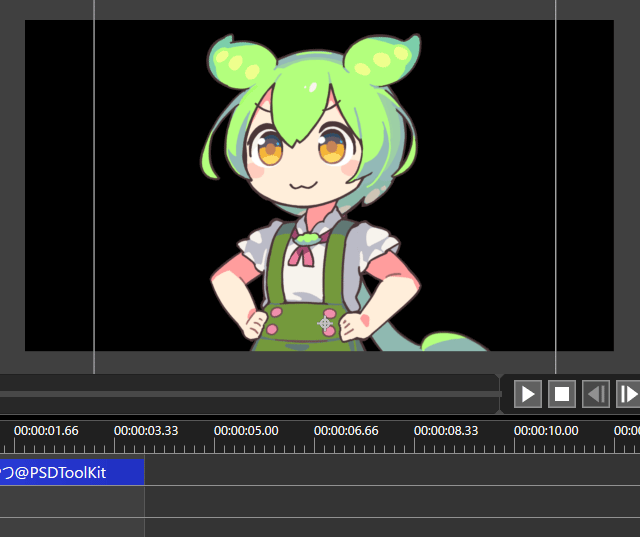Click empty first-layer space after the PSDToolKit clip
640x537 pixels.
coord(390,472)
